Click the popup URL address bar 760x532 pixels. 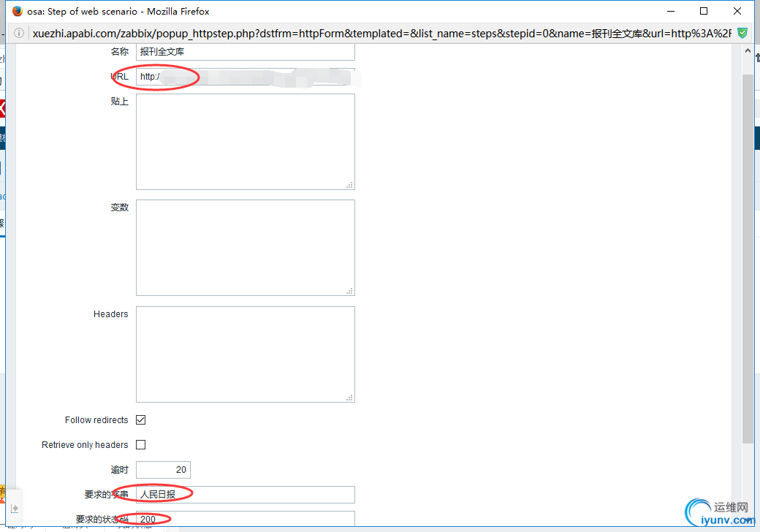382,33
